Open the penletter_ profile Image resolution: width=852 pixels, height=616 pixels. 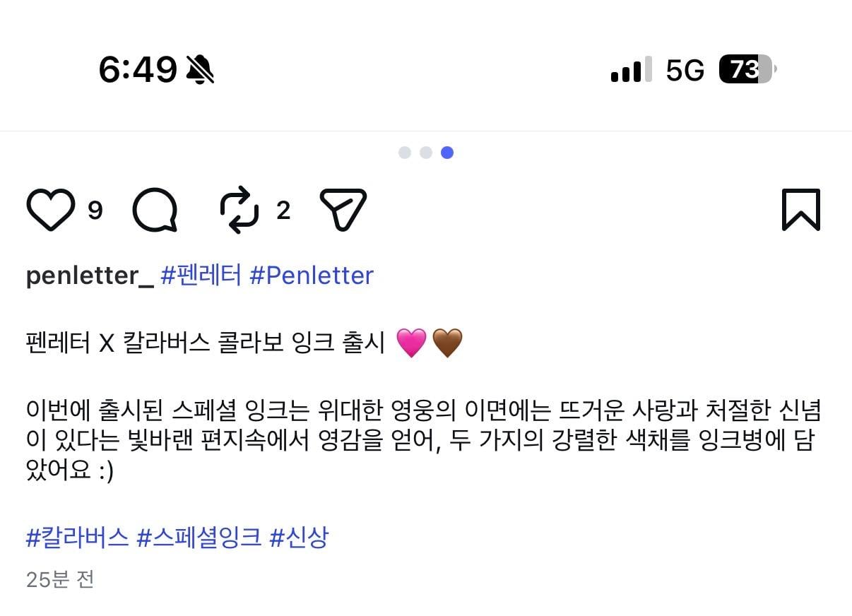(89, 276)
